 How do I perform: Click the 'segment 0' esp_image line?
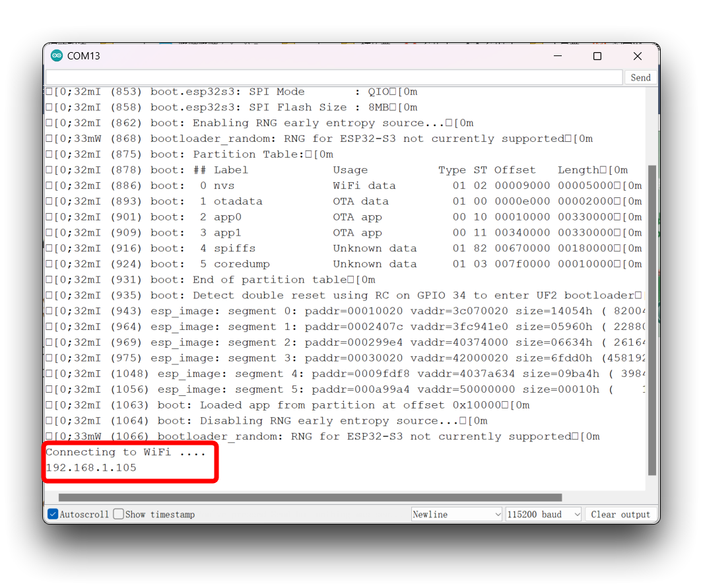point(345,311)
